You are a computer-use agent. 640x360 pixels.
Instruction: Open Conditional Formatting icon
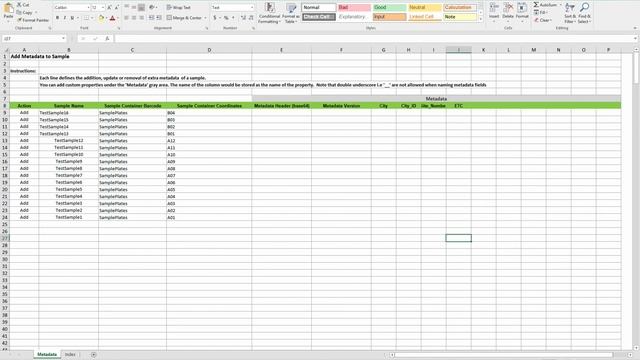click(x=269, y=7)
